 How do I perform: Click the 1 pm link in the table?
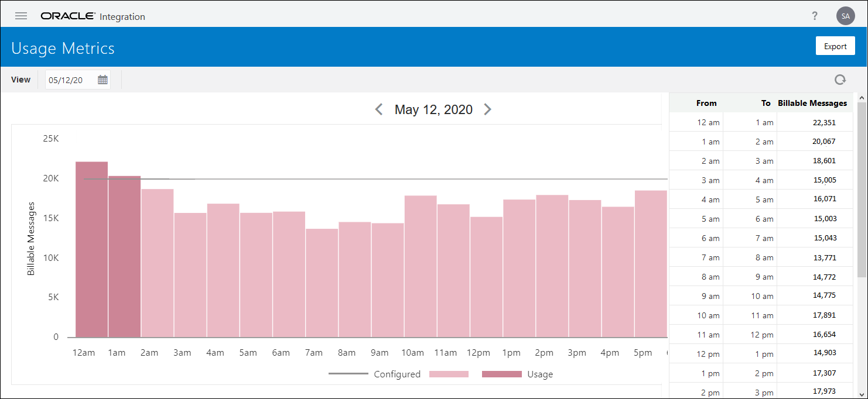(x=711, y=373)
